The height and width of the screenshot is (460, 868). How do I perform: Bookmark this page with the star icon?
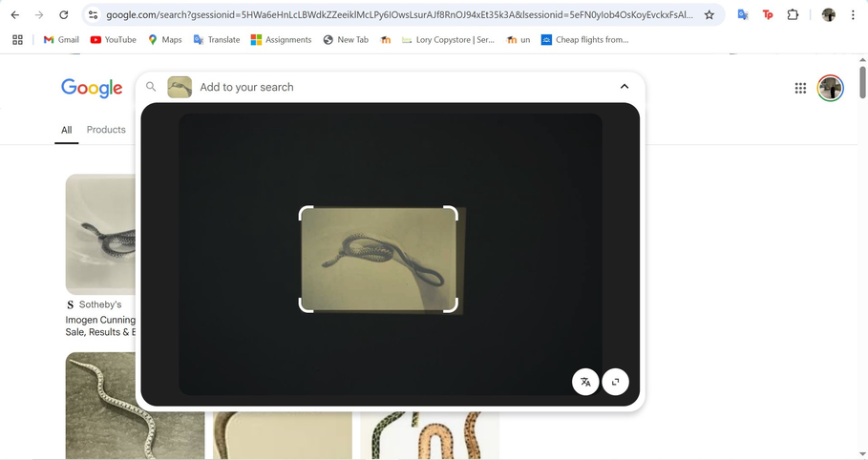pyautogui.click(x=709, y=15)
